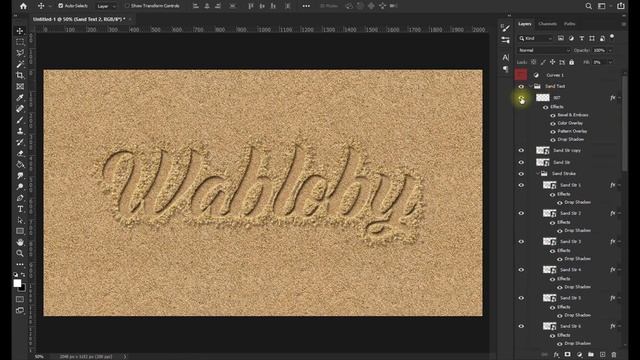
Task: Collapse effects of Sand Str 4 layer
Action: [x=620, y=270]
